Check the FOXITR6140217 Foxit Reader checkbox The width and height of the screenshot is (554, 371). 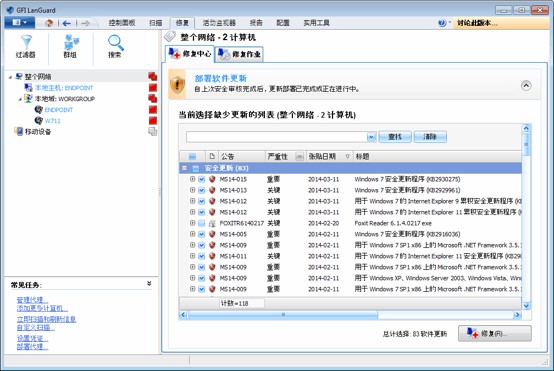click(x=201, y=223)
